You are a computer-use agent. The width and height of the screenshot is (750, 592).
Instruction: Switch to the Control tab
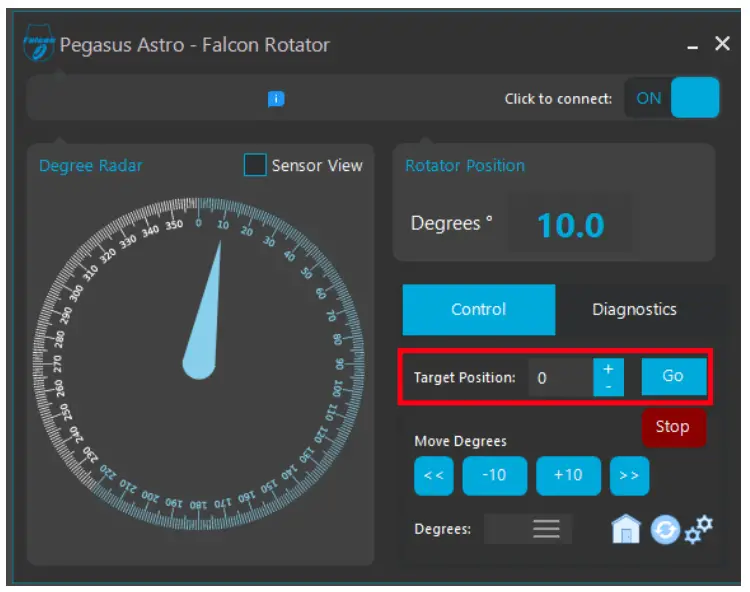click(479, 309)
